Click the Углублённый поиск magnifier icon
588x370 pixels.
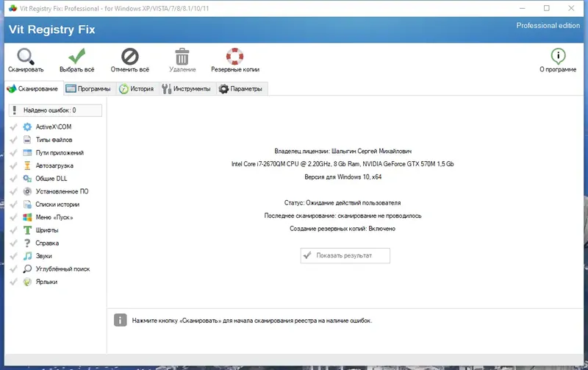pos(27,269)
